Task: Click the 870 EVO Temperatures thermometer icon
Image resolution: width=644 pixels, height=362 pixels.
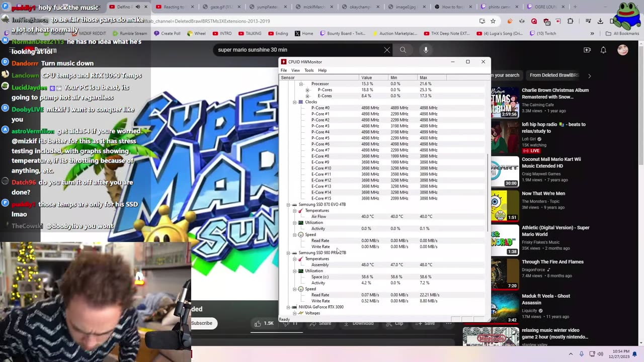Action: coord(301,211)
